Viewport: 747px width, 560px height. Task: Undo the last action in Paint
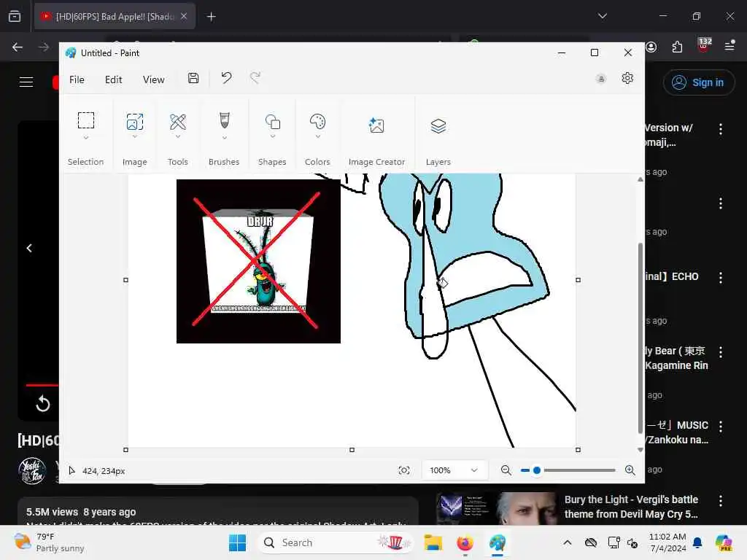(x=226, y=77)
